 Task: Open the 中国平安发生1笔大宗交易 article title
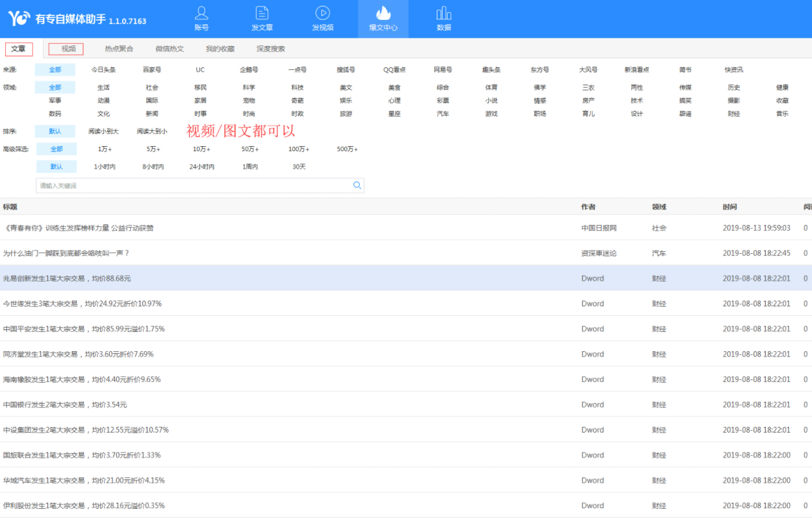click(x=83, y=329)
